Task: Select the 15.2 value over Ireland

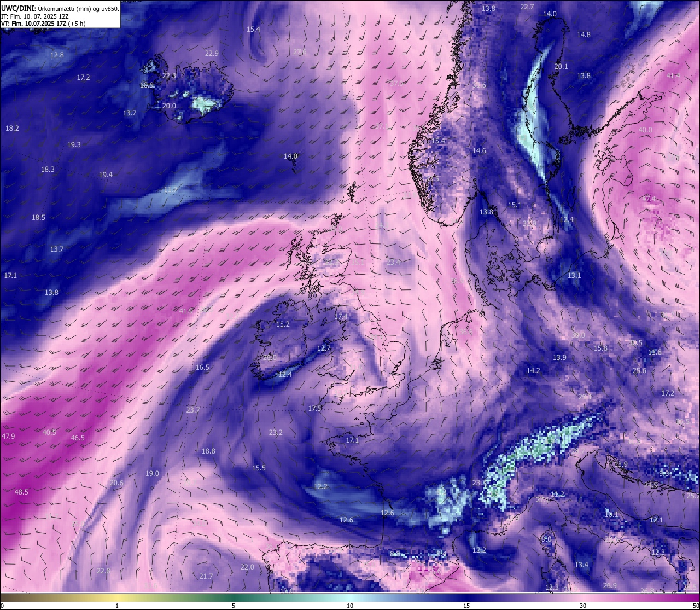Action: coord(283,324)
